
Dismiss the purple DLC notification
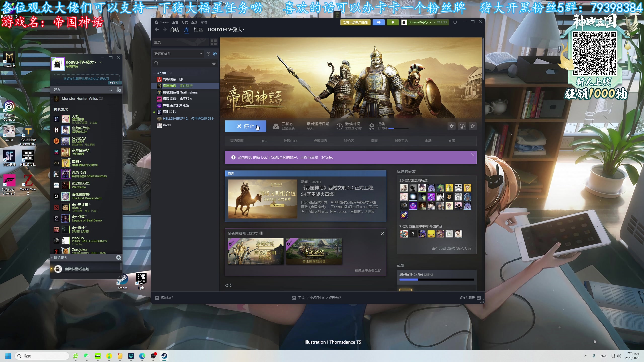pyautogui.click(x=473, y=155)
